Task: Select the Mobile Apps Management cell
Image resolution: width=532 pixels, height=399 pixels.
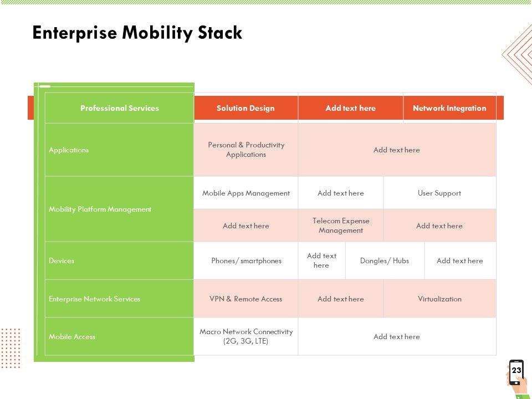Action: coord(246,193)
